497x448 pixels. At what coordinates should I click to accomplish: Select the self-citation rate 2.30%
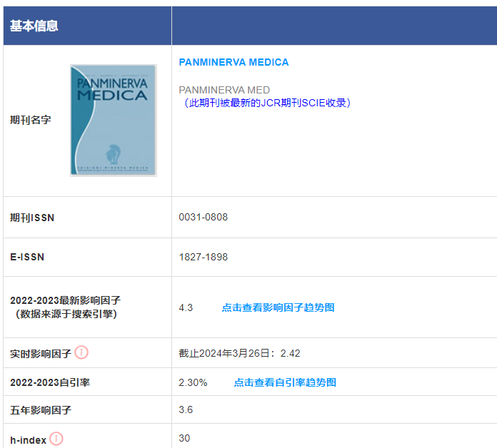point(193,382)
